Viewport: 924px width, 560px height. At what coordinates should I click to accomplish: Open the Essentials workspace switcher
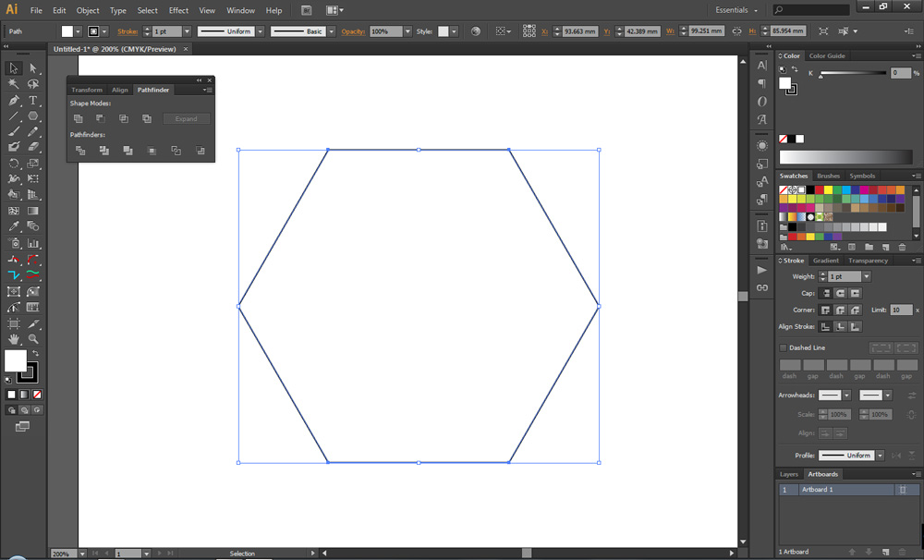(x=736, y=10)
